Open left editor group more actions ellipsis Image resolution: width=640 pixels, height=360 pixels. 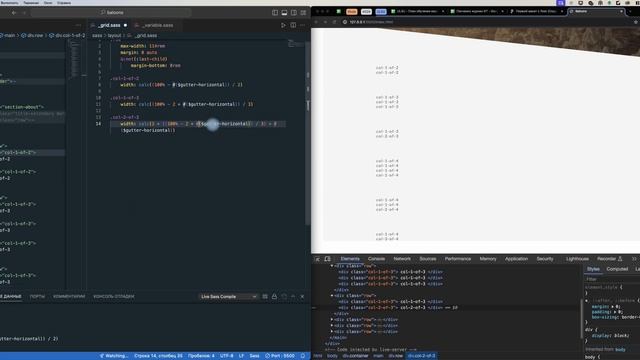(78, 25)
